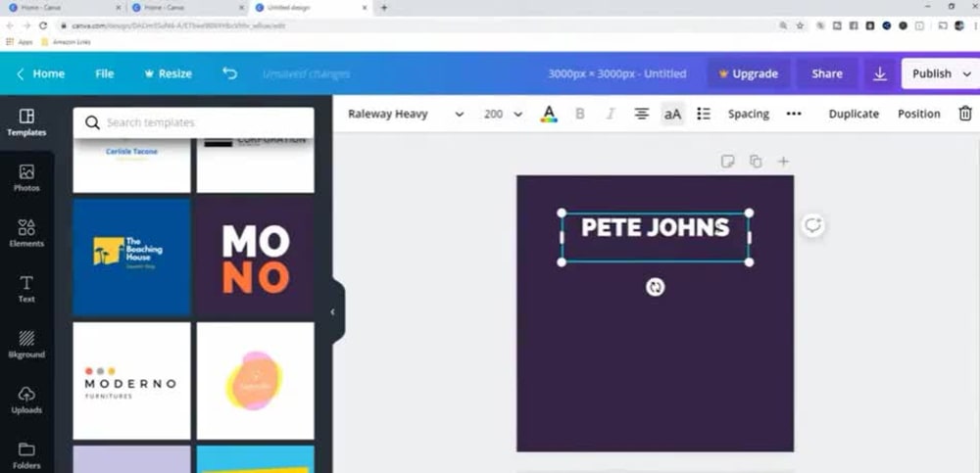This screenshot has width=980, height=473.
Task: Collapse the side panel arrow
Action: coord(333,311)
